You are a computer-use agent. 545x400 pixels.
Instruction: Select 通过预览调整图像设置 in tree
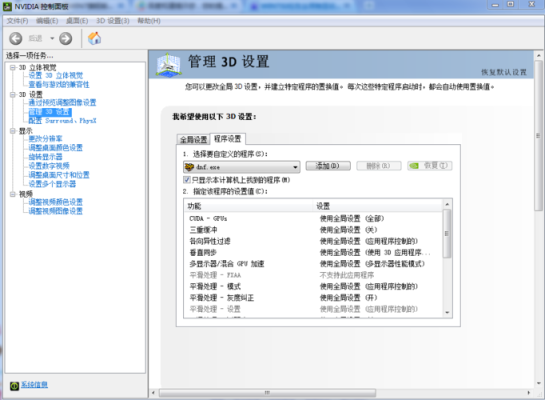point(62,103)
